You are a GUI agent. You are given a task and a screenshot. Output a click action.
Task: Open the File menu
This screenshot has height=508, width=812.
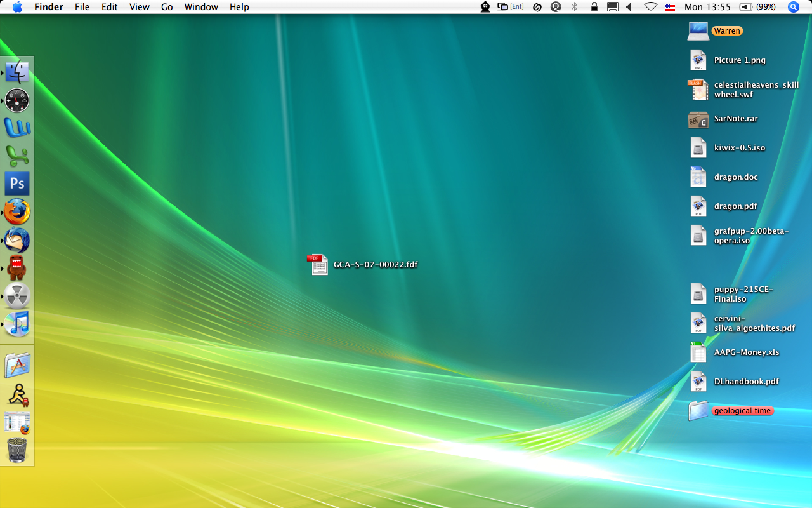click(x=82, y=7)
